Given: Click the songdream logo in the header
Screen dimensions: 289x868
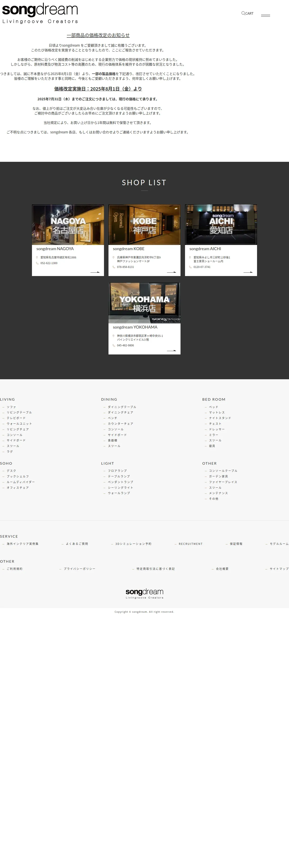Looking at the screenshot, I should (40, 13).
